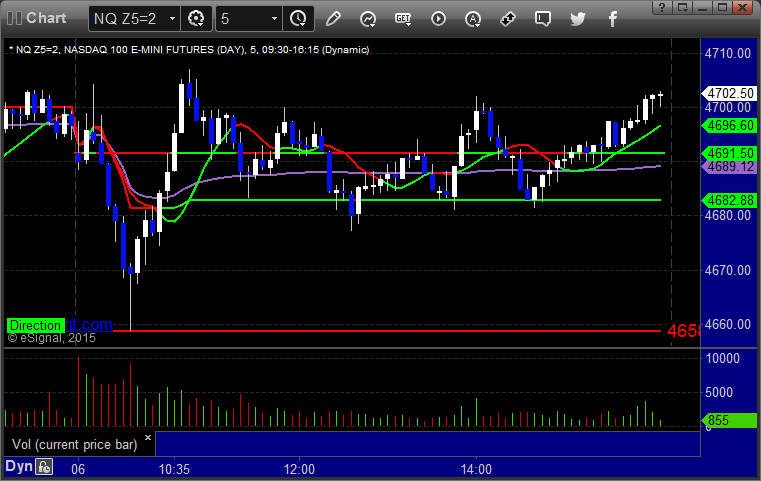The width and height of the screenshot is (761, 481).
Task: Share chart via Facebook icon
Action: [611, 18]
